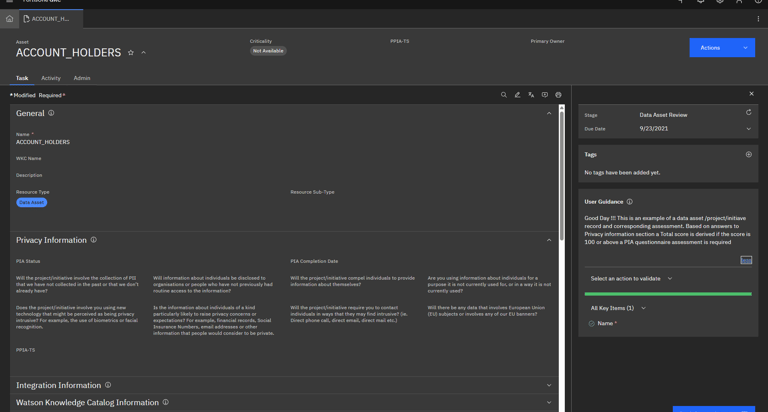Close the side panel with the X

751,94
